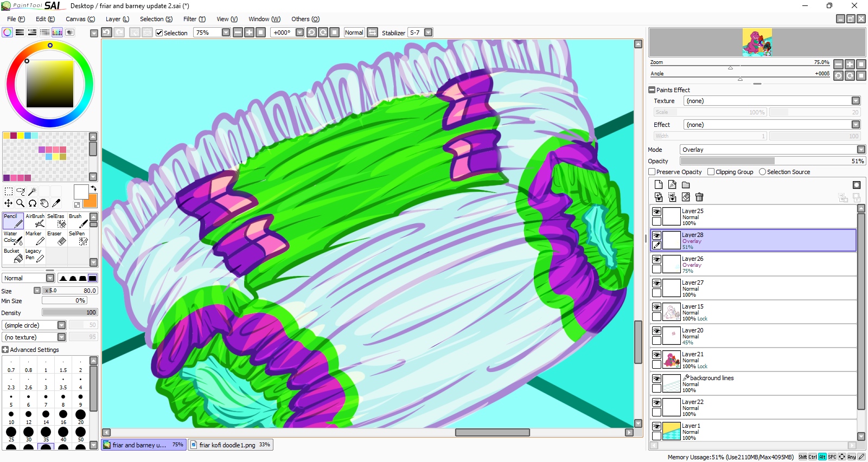This screenshot has height=462, width=868.
Task: Enable Selection Source radio button
Action: pyautogui.click(x=762, y=172)
